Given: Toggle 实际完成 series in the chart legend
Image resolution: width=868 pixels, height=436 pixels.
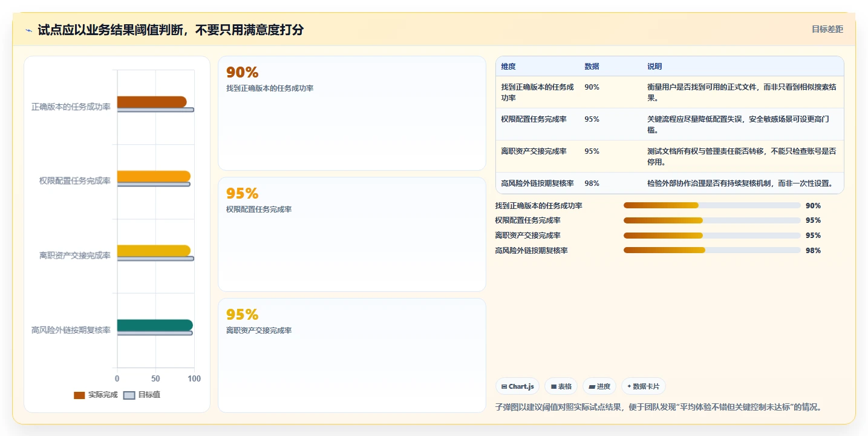Looking at the screenshot, I should tap(96, 395).
